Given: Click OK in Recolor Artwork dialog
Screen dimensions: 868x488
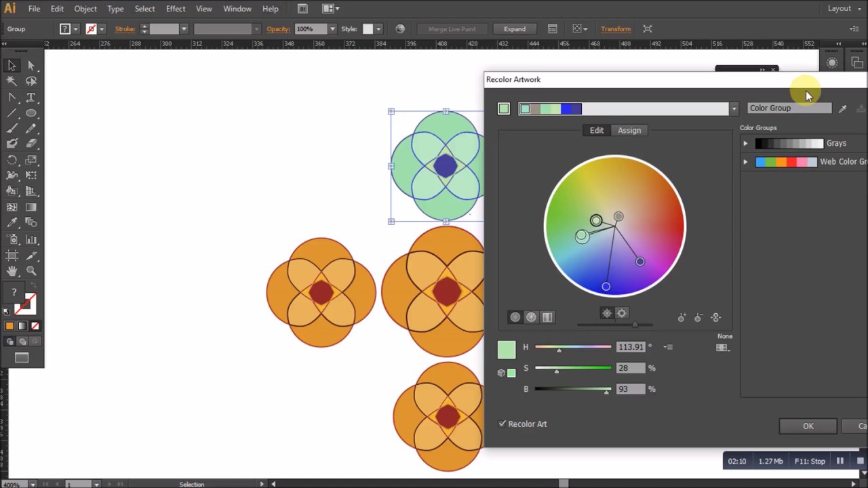Looking at the screenshot, I should coord(808,426).
